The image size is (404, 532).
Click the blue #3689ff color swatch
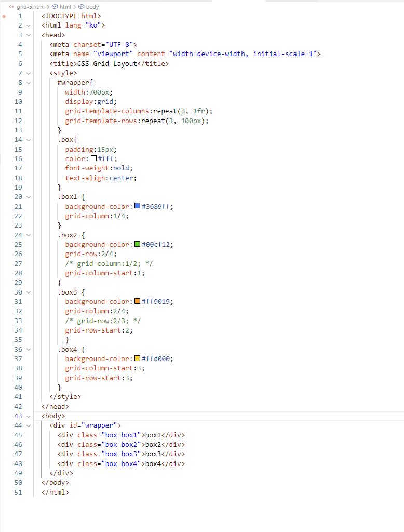coord(137,206)
